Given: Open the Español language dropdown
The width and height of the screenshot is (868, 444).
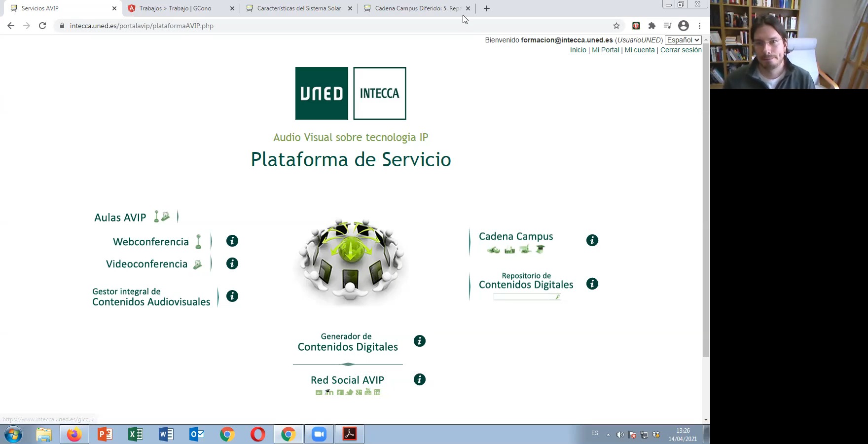Looking at the screenshot, I should (x=683, y=40).
